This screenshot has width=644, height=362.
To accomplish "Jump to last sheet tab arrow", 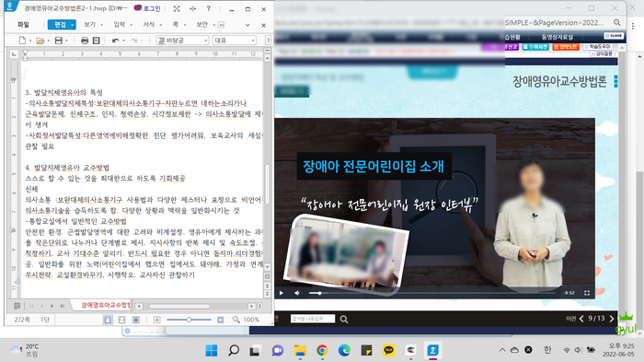I will point(63,306).
